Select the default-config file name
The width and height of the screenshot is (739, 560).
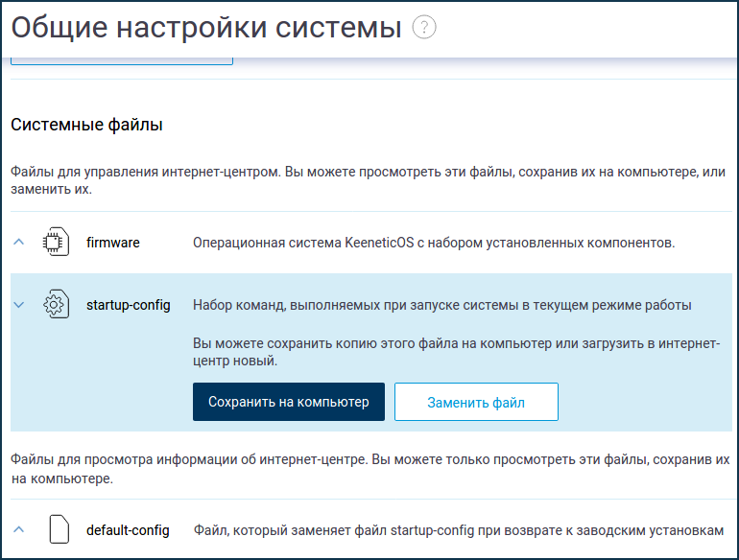click(x=128, y=530)
